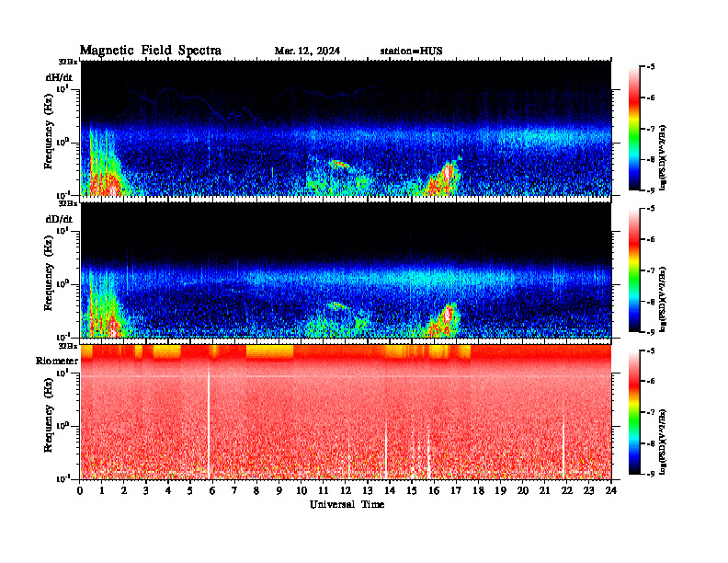The image size is (728, 563).
Task: Click the x-axis hour label "7"
Action: [234, 491]
